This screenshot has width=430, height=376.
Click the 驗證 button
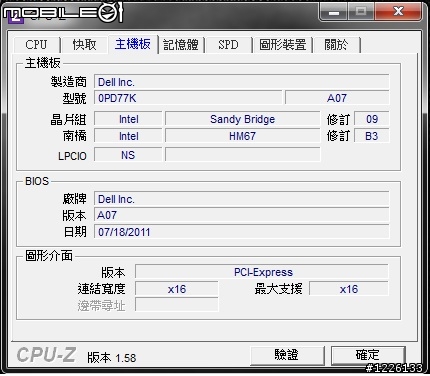(287, 355)
